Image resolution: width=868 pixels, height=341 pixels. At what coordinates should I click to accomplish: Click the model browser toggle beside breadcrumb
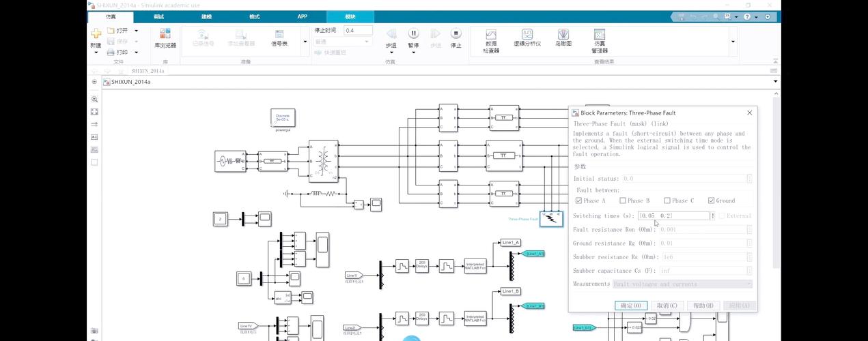coord(95,82)
